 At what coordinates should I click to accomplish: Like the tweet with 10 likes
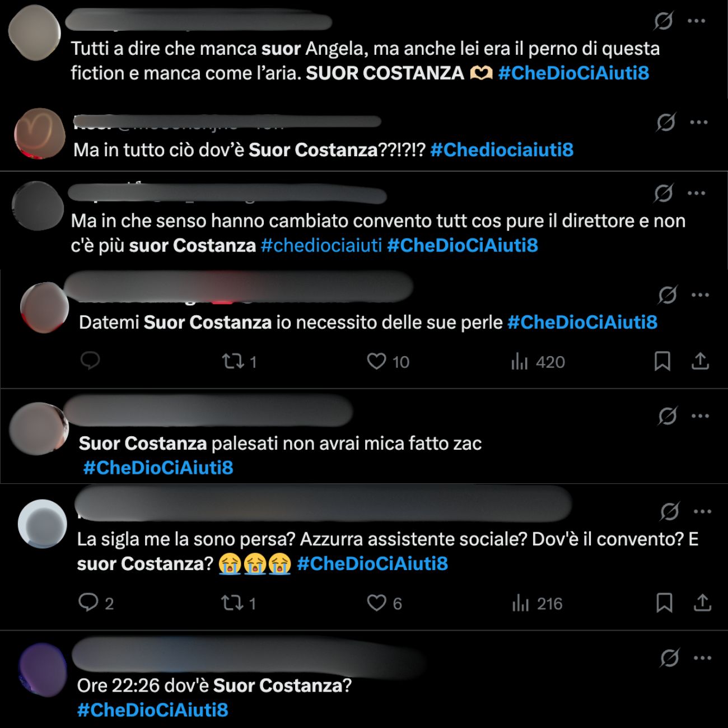[376, 362]
